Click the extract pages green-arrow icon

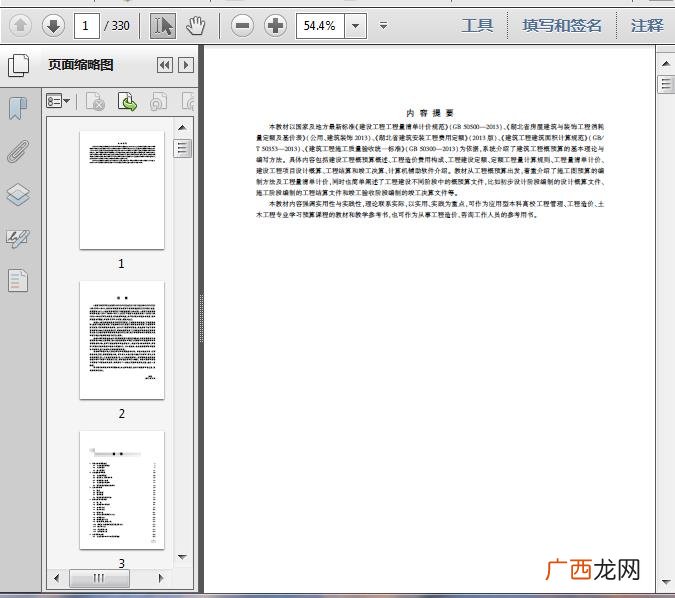[127, 102]
